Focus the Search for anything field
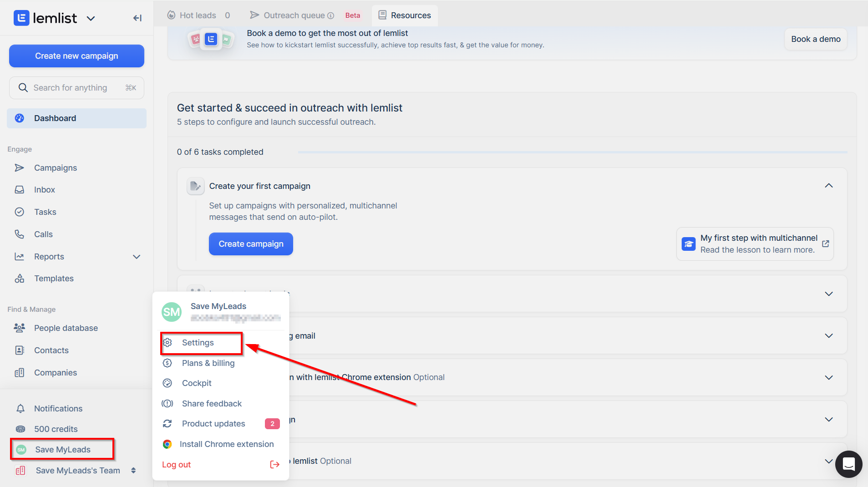868x487 pixels. click(x=76, y=88)
